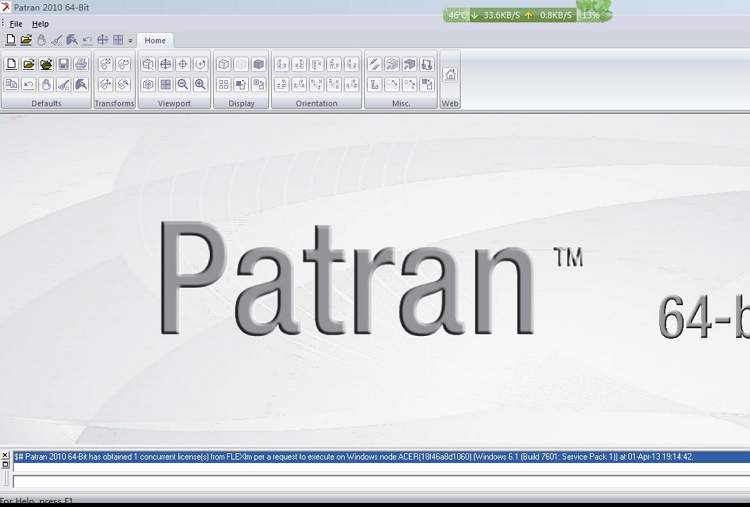This screenshot has width=750, height=507.
Task: Click the Fit View icon in the Viewport group
Action: click(165, 64)
